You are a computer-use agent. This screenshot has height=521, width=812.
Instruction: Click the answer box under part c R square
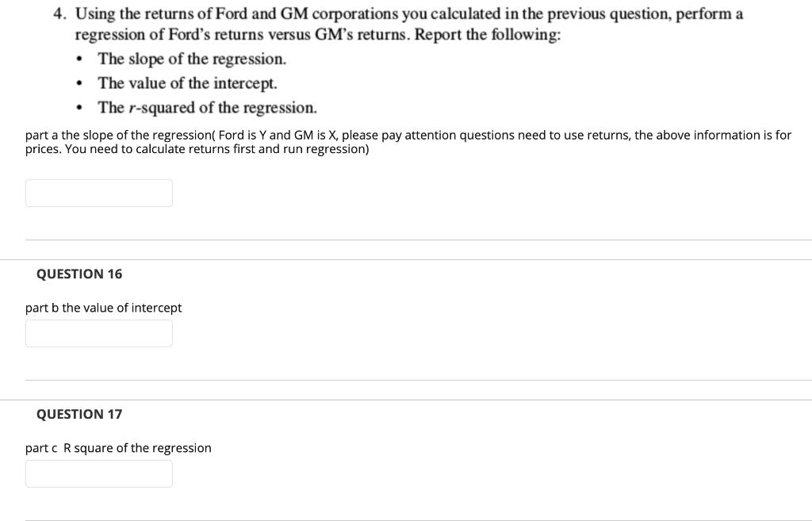(98, 473)
